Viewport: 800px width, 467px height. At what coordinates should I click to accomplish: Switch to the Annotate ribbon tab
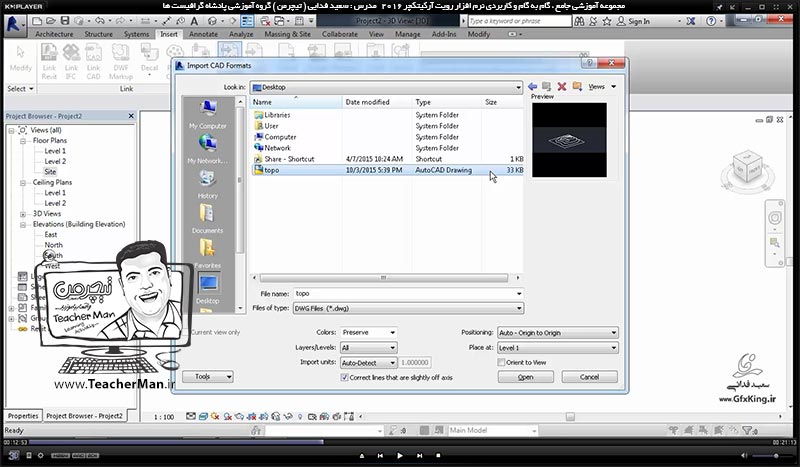tap(203, 34)
